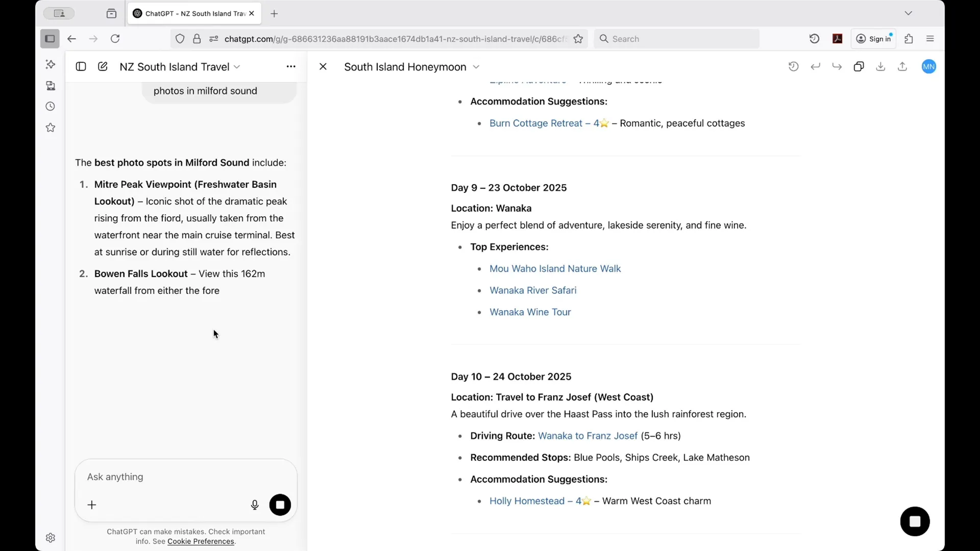Open a new browser tab
This screenshot has width=980, height=551.
pyautogui.click(x=274, y=14)
